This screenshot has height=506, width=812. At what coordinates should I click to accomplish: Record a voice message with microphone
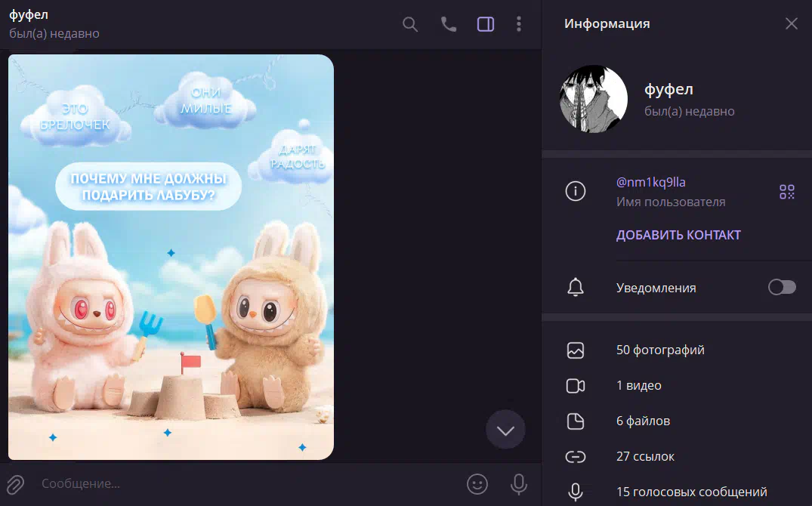pyautogui.click(x=518, y=484)
